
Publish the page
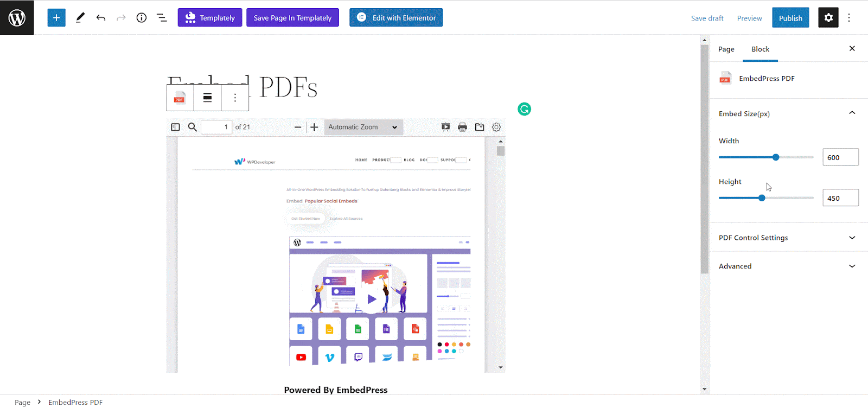790,17
